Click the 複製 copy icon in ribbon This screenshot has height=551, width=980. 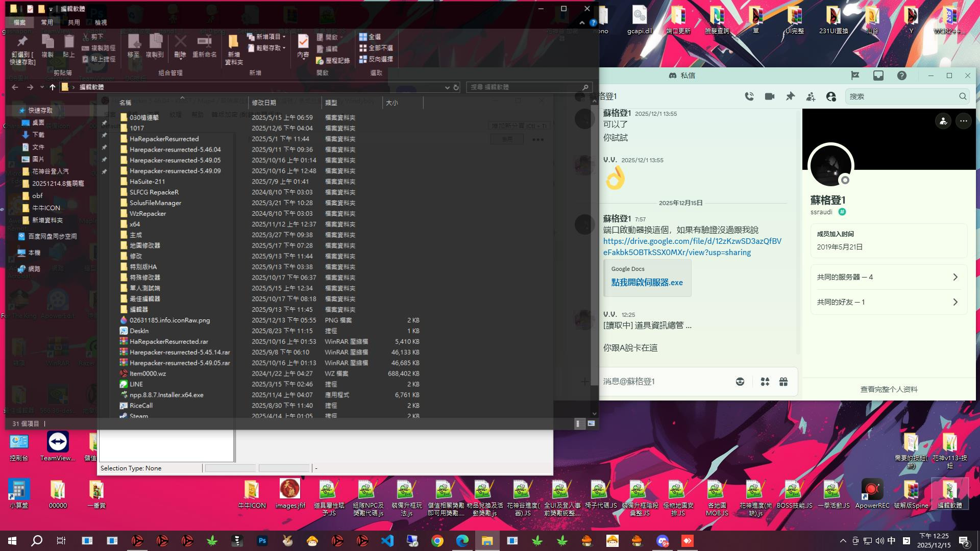click(47, 46)
